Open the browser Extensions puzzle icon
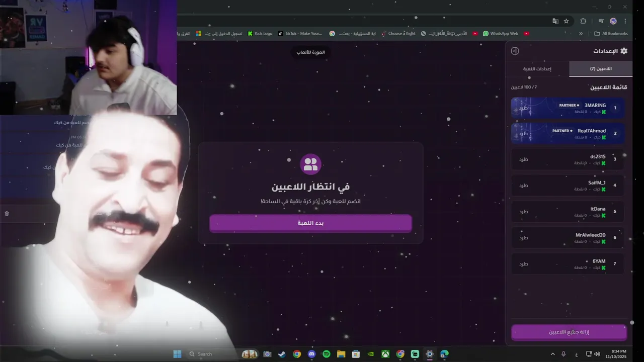Viewport: 644px width, 362px height. (x=583, y=21)
